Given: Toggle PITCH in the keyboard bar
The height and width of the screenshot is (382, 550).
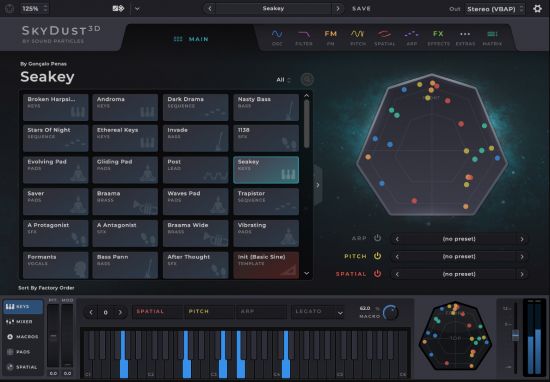Looking at the screenshot, I should pos(208,311).
